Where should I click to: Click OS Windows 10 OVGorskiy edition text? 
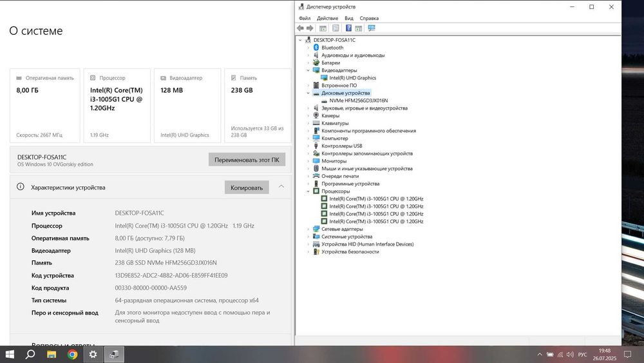click(x=55, y=164)
